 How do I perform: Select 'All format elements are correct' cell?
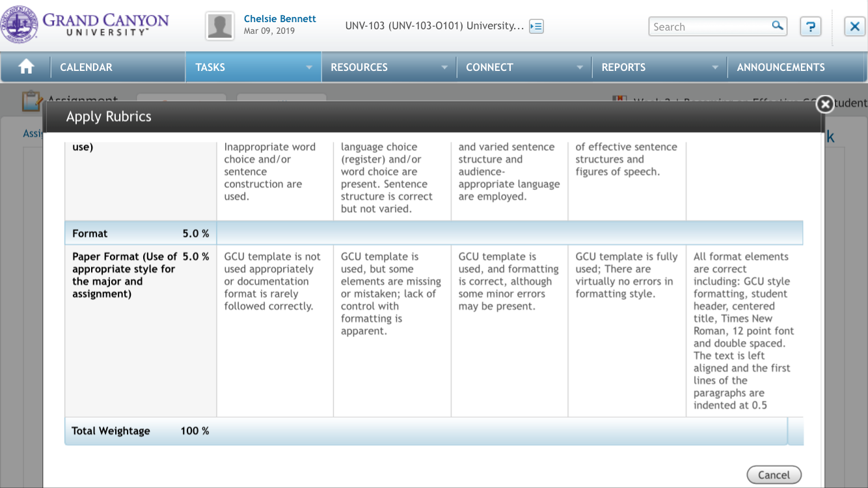[x=744, y=331]
